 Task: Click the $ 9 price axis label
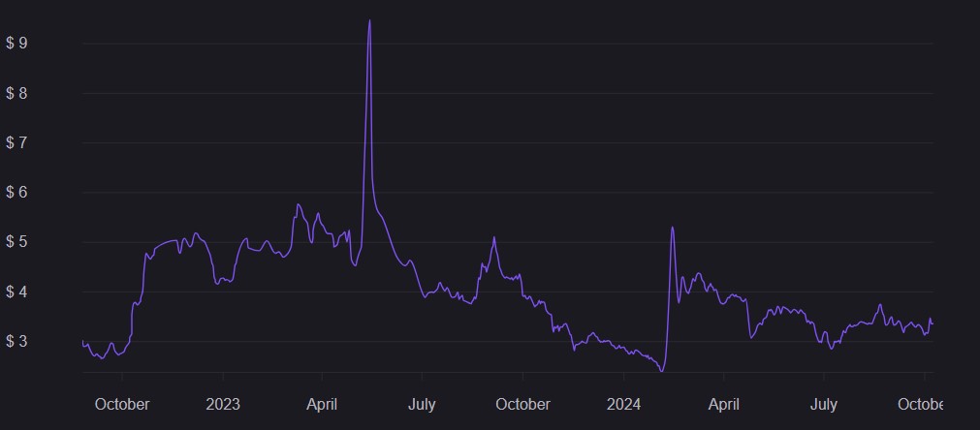(x=15, y=43)
